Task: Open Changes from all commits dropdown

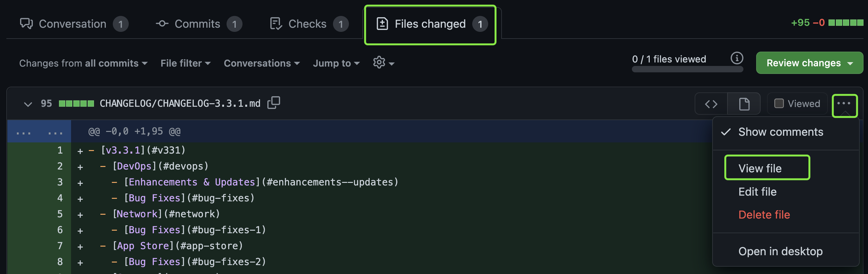Action: point(83,63)
